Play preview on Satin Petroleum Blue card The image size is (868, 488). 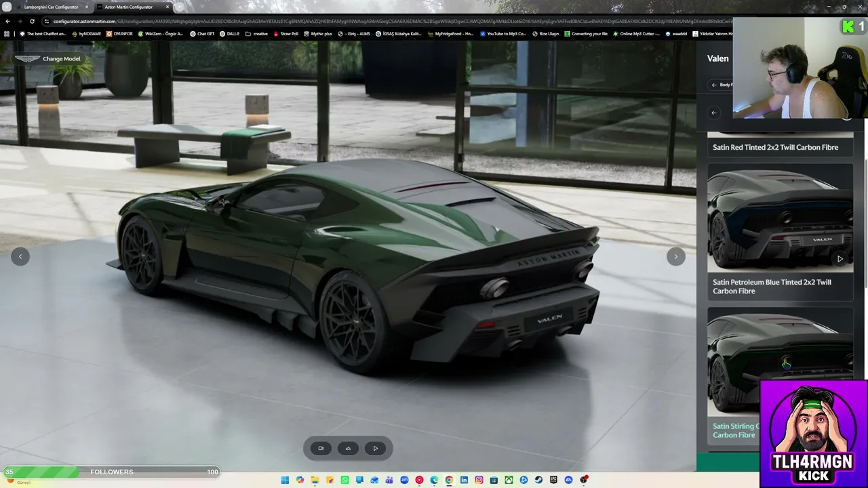coord(840,259)
